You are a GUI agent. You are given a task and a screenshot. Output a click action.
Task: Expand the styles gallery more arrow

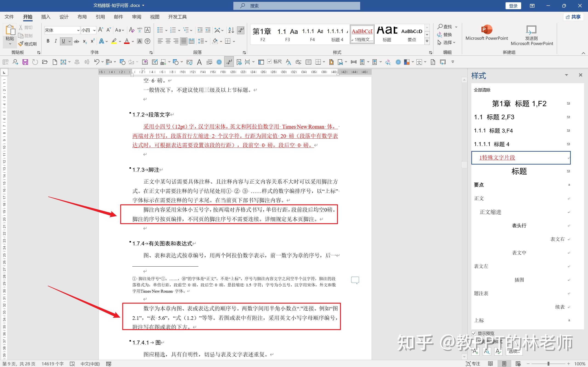click(427, 41)
